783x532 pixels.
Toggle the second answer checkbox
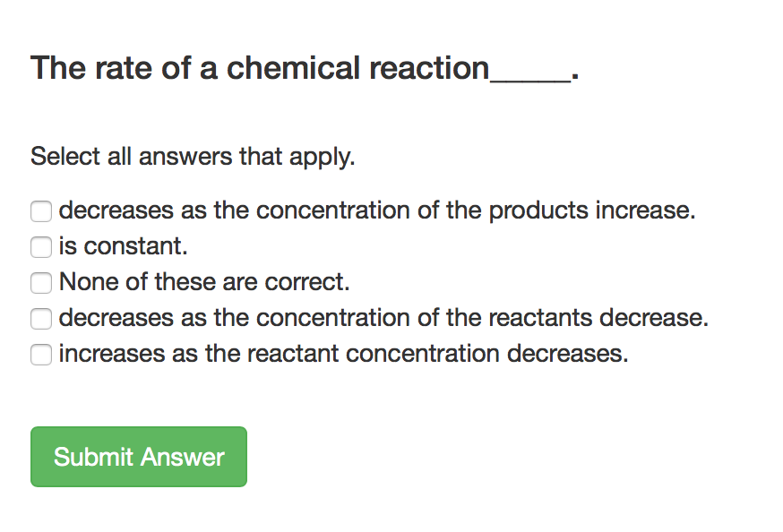click(x=40, y=247)
